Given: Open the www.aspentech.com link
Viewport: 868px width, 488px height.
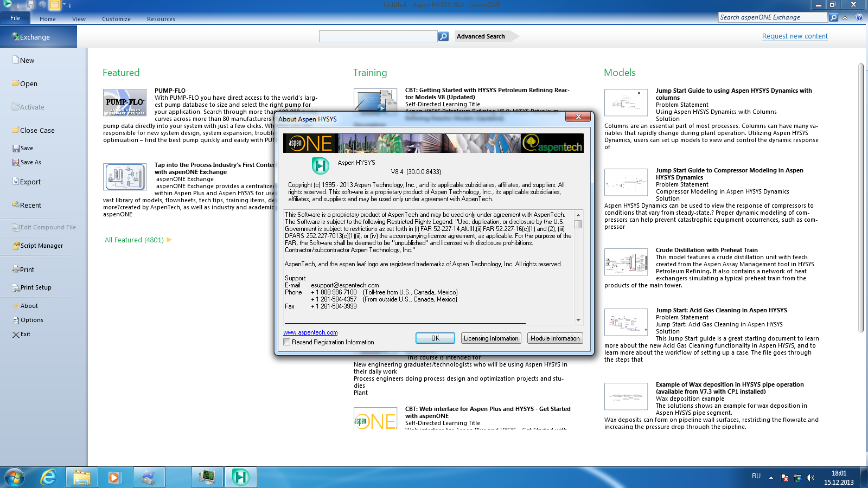Looking at the screenshot, I should pyautogui.click(x=310, y=332).
